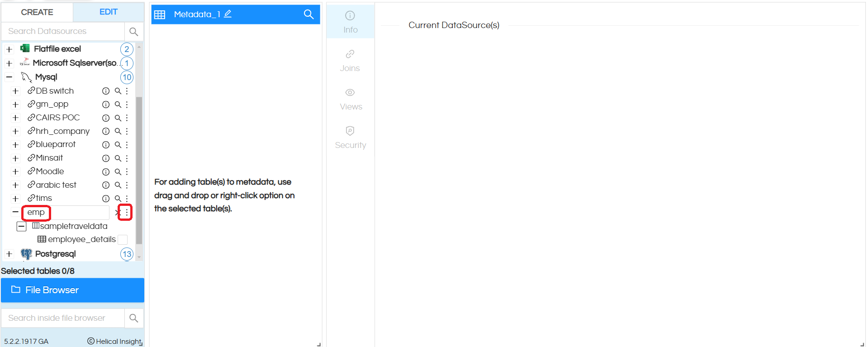This screenshot has height=347, width=868.
Task: Open the Security tab
Action: [350, 138]
